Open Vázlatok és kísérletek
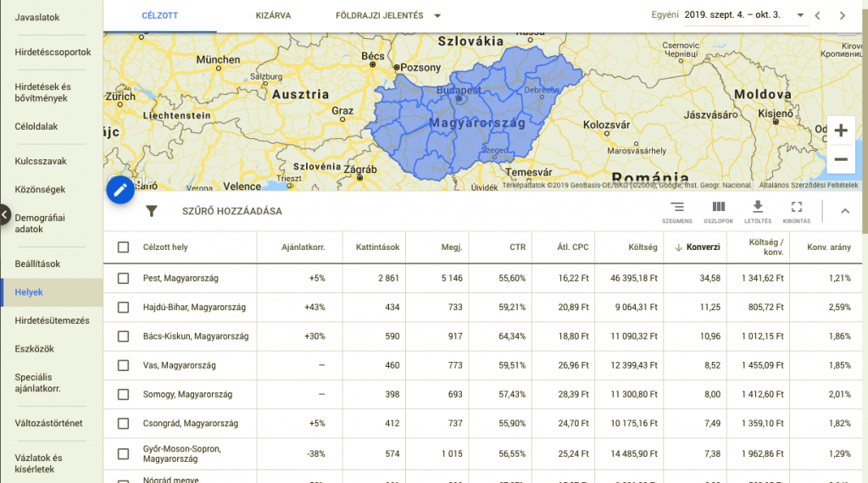This screenshot has height=483, width=868. click(x=38, y=464)
